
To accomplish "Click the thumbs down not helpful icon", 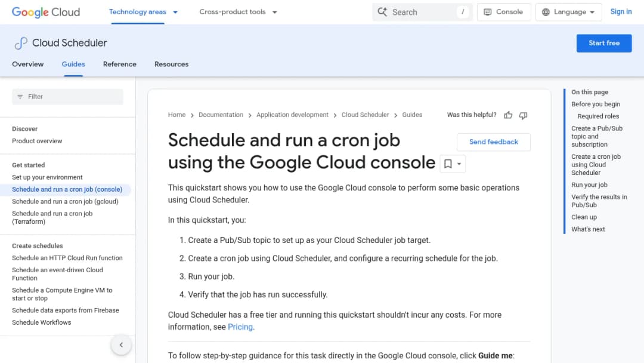I will (x=523, y=115).
